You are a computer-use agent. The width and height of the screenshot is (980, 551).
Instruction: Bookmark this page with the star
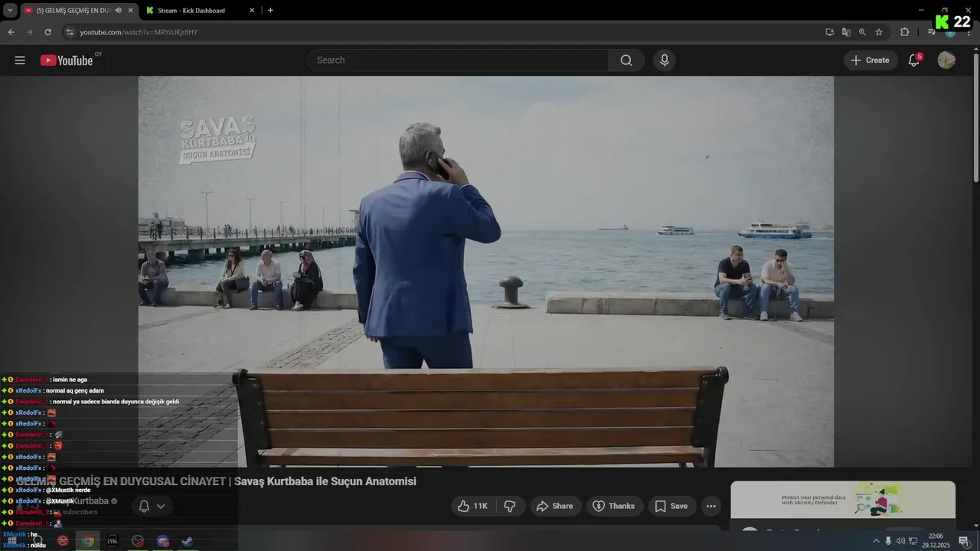tap(879, 32)
